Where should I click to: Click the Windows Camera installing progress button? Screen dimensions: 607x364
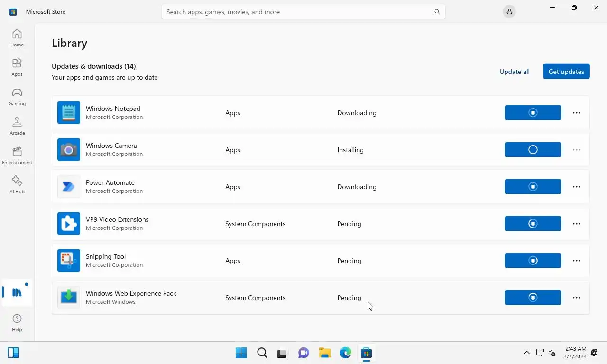(533, 150)
